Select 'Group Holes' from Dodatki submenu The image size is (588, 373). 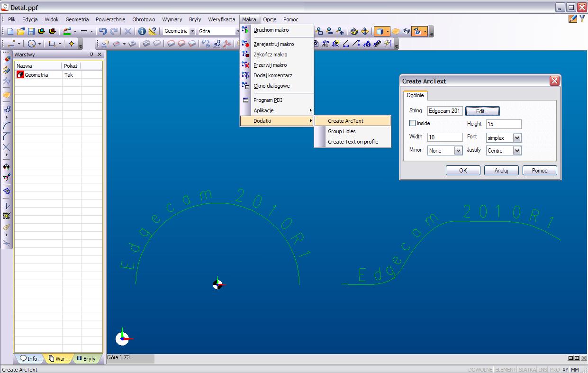click(x=353, y=131)
